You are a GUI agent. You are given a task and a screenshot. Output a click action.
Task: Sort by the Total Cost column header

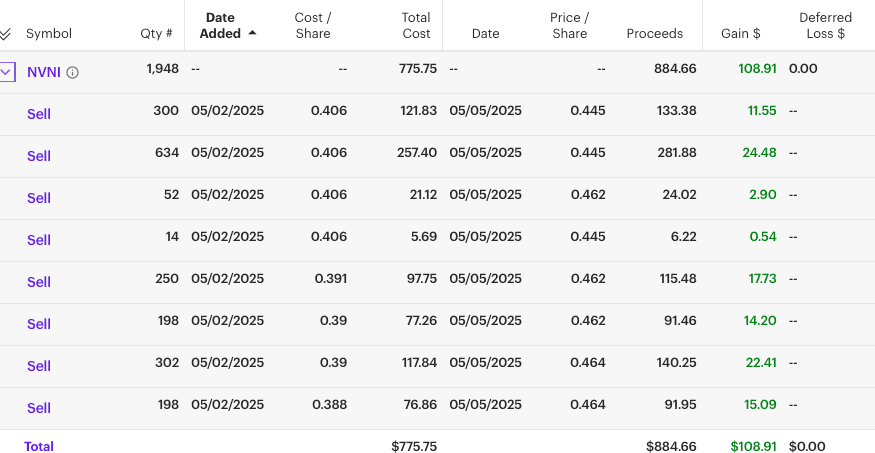[415, 26]
